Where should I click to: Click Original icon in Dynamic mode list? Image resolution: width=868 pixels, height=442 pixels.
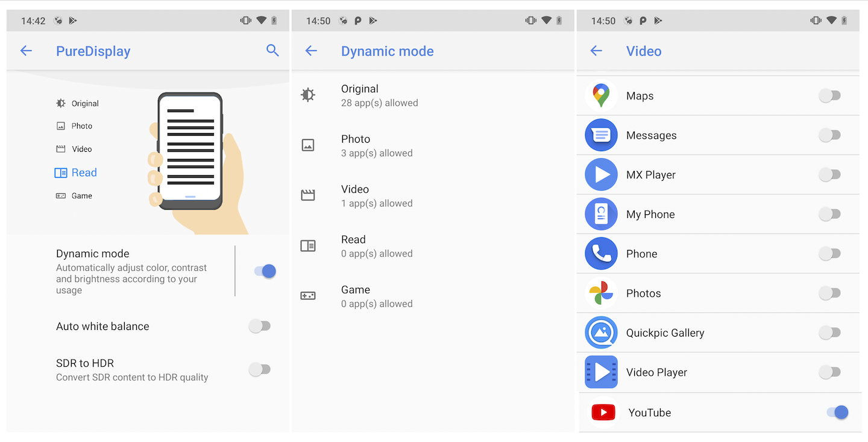(x=308, y=95)
